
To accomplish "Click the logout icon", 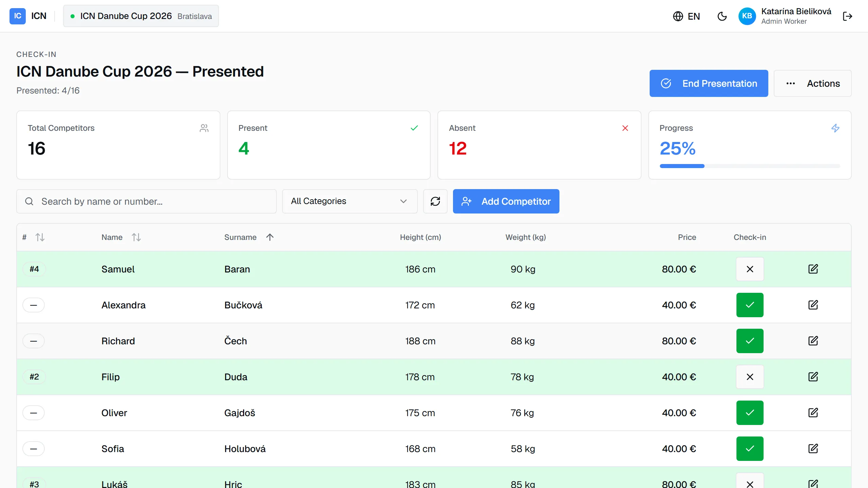I will [847, 16].
